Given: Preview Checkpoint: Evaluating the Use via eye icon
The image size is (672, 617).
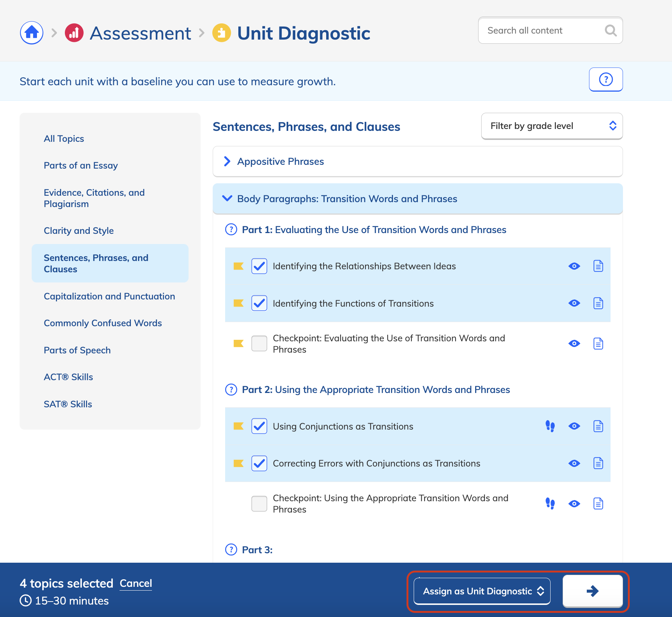Looking at the screenshot, I should (574, 344).
